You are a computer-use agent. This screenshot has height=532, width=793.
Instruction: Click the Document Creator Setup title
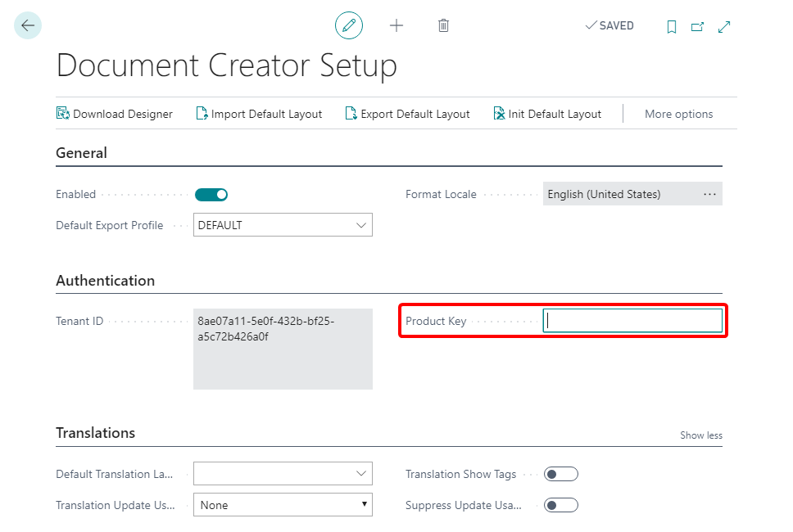click(x=227, y=65)
